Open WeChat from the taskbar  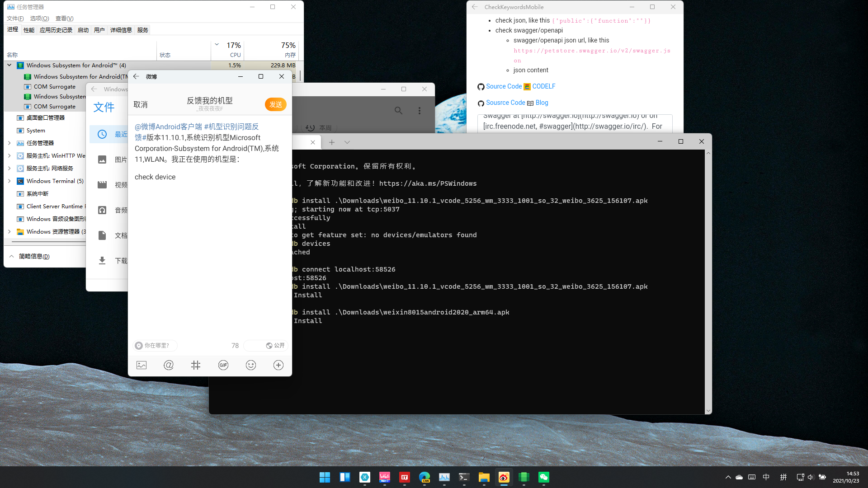tap(544, 477)
